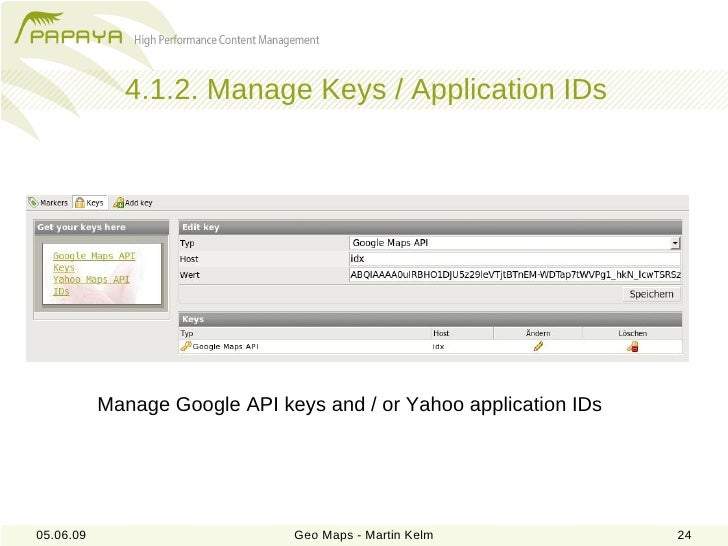Click the key icon beside Google Maps API row
Image resolution: width=728 pixels, height=546 pixels.
(186, 346)
